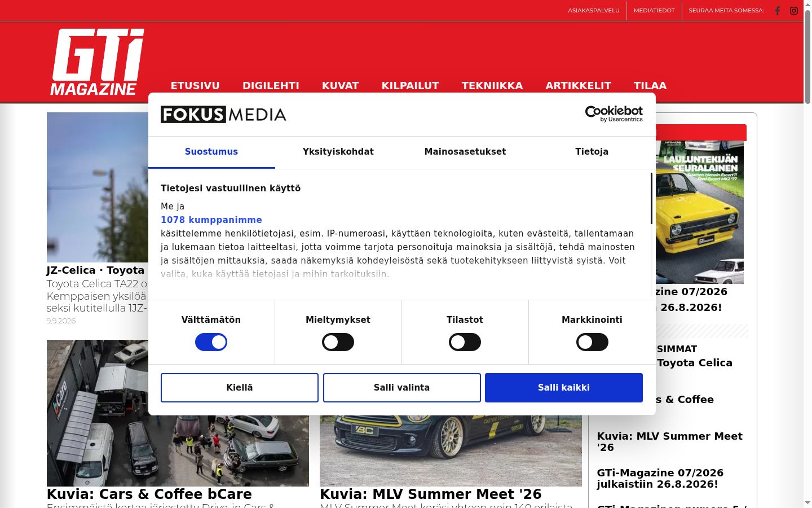Open the KILPAILUT menu item
Viewport: 812px width, 508px height.
pyautogui.click(x=411, y=86)
